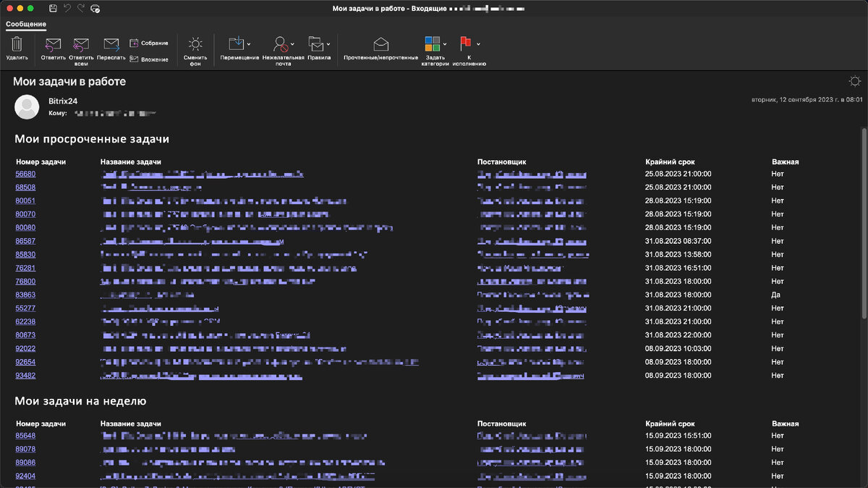The image size is (868, 488).
Task: Click the print icon in title bar
Action: tap(95, 8)
